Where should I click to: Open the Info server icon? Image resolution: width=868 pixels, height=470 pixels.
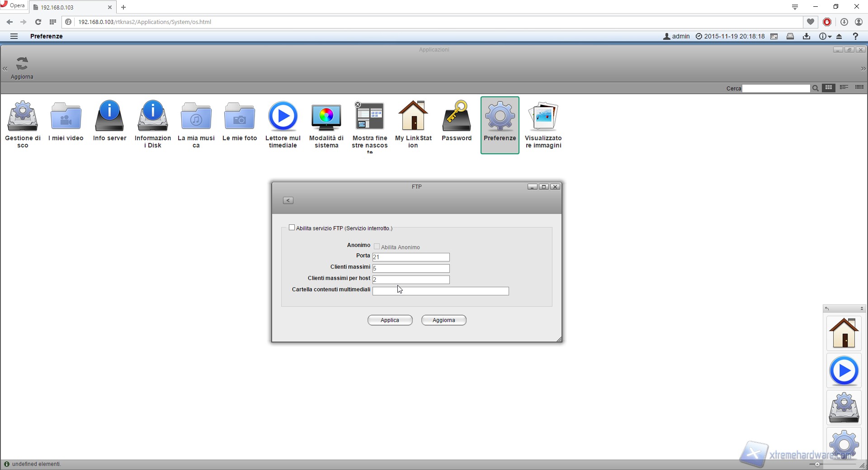(109, 117)
